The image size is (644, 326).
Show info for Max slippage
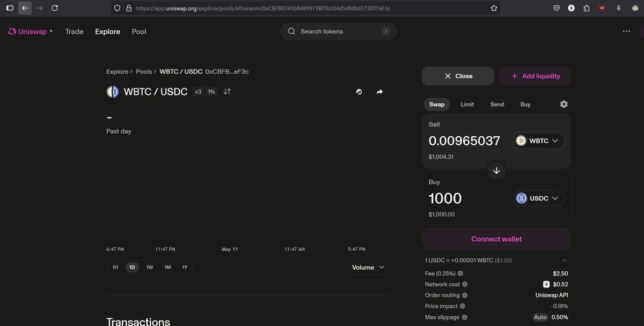coord(465,317)
